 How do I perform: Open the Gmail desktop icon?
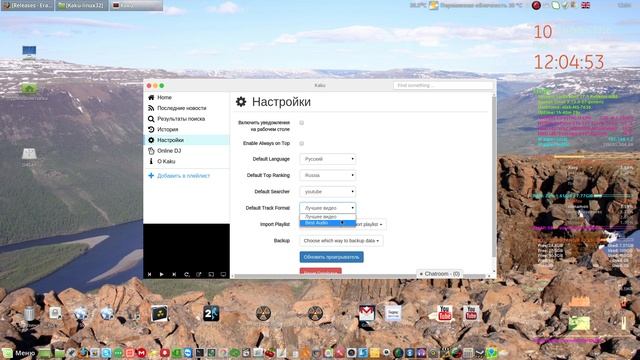click(367, 313)
